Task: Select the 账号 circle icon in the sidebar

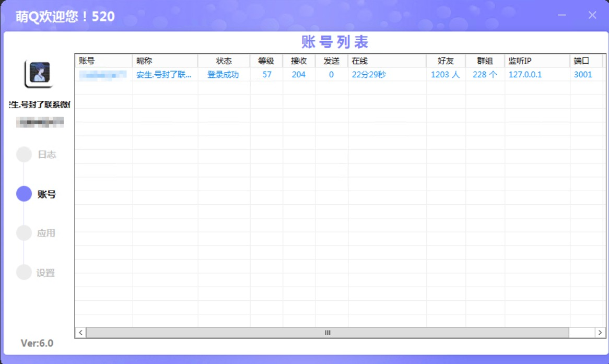Action: 24,194
